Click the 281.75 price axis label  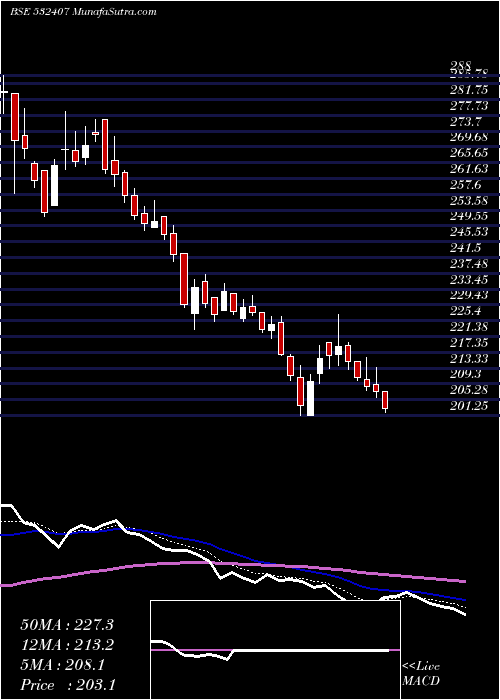469,90
